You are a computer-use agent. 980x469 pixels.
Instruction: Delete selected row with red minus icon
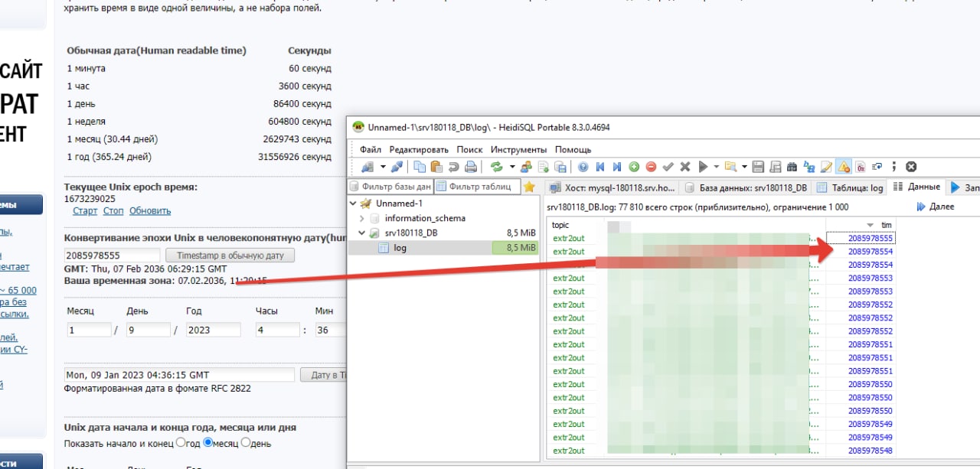(x=651, y=166)
